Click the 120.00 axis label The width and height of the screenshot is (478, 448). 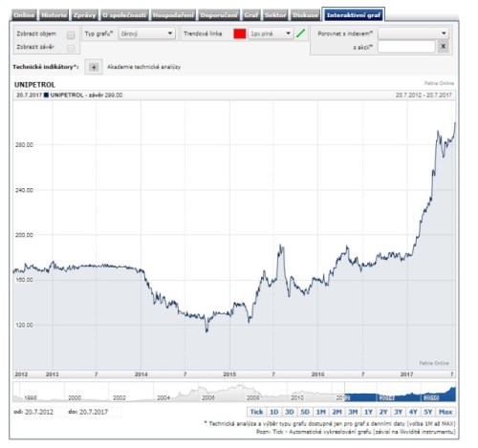pyautogui.click(x=24, y=325)
